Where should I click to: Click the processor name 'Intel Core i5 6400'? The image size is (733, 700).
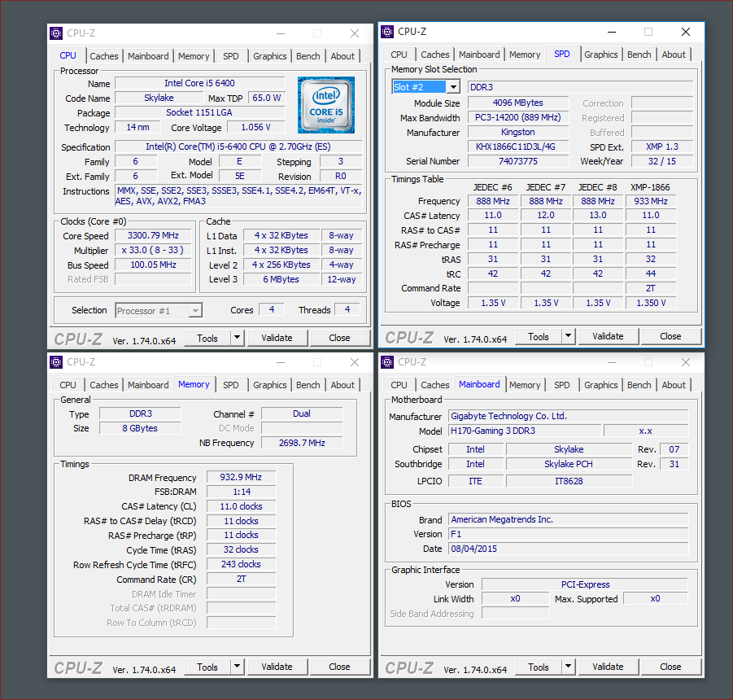(x=199, y=83)
